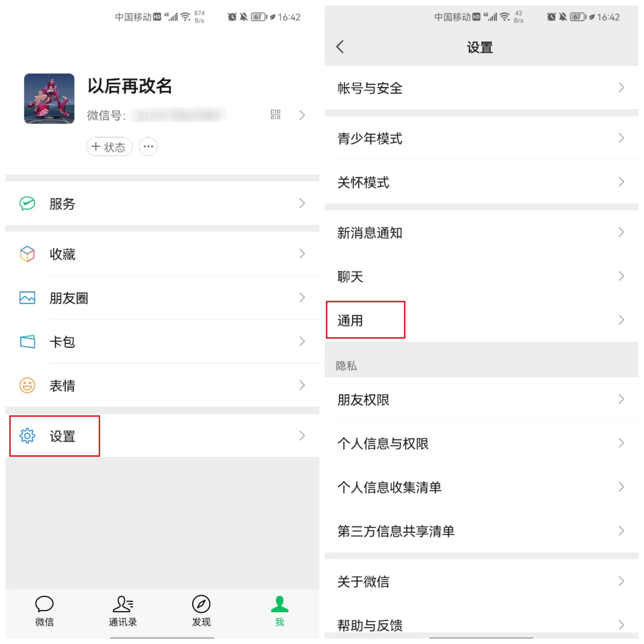Screen dimensions: 644x644
Task: Tap the 卡包 wallet icon
Action: click(x=27, y=342)
